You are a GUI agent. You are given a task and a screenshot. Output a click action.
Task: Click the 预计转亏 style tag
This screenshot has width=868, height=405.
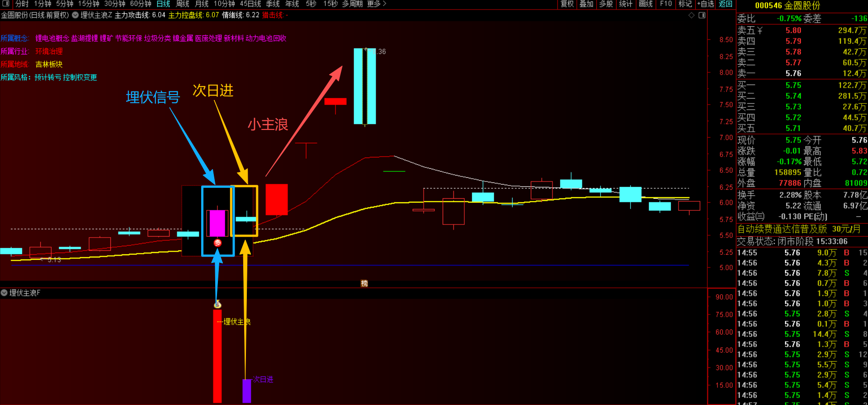point(48,77)
